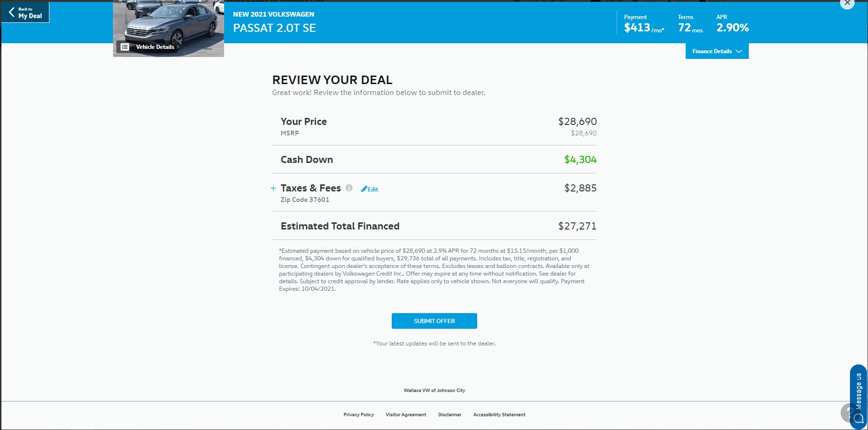This screenshot has height=430, width=868.
Task: Click the 2.90% APR value
Action: (x=733, y=28)
